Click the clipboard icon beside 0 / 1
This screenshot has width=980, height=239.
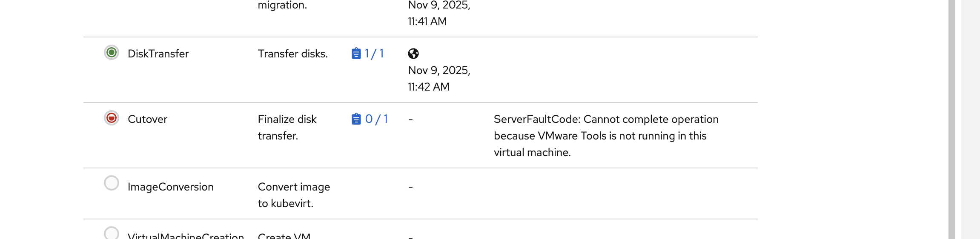(x=356, y=119)
